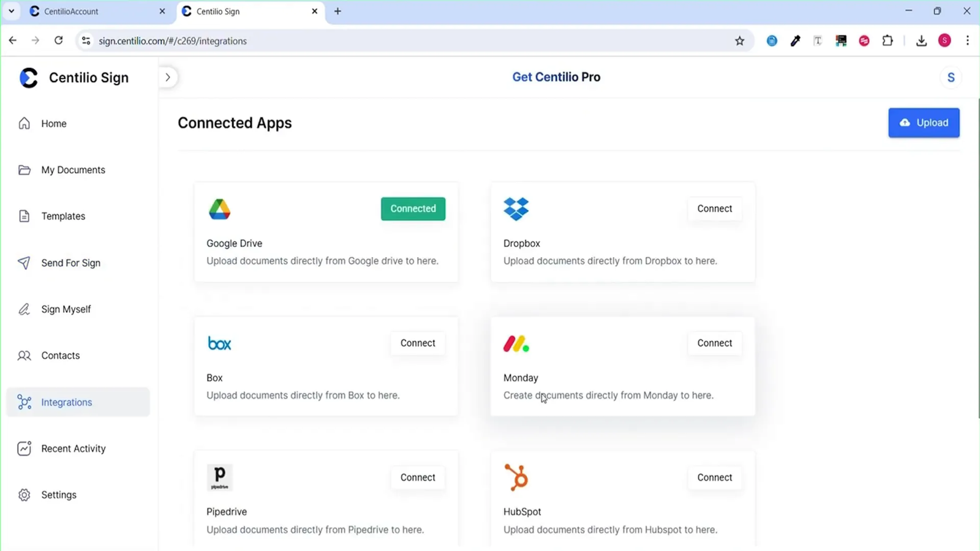980x551 pixels.
Task: Click the Monday card description text
Action: pos(608,395)
